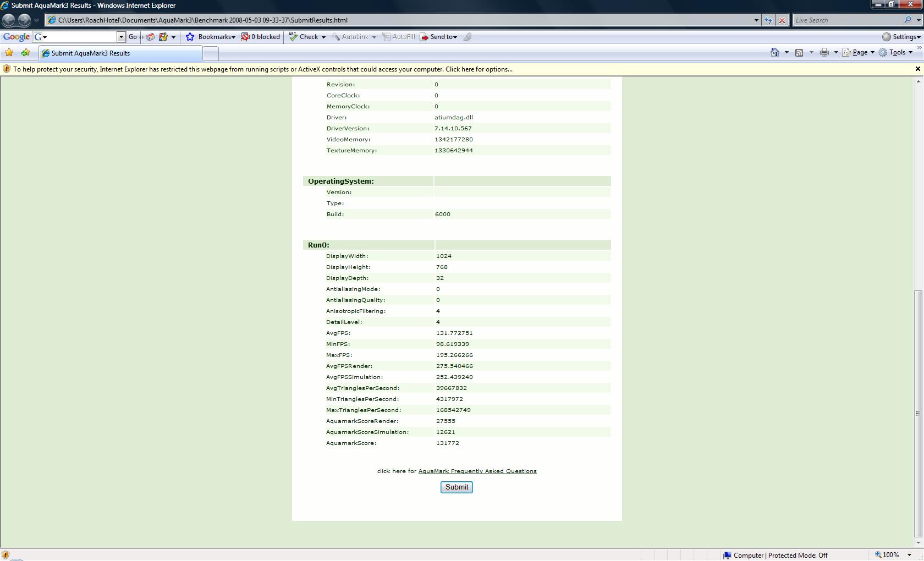Click the AvgFPS value 131.772751

454,333
